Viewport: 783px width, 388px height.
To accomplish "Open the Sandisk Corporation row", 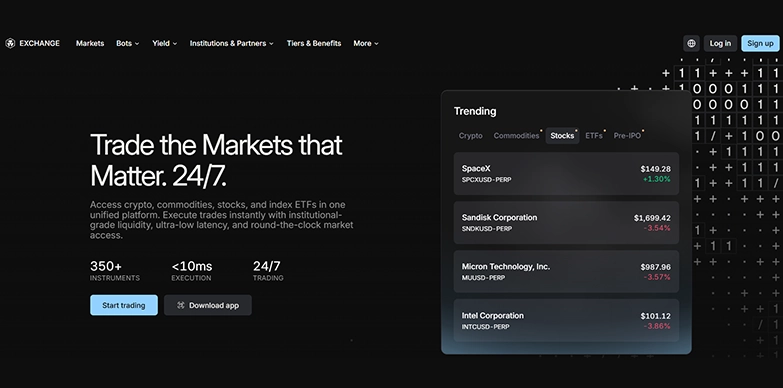I will (x=566, y=222).
